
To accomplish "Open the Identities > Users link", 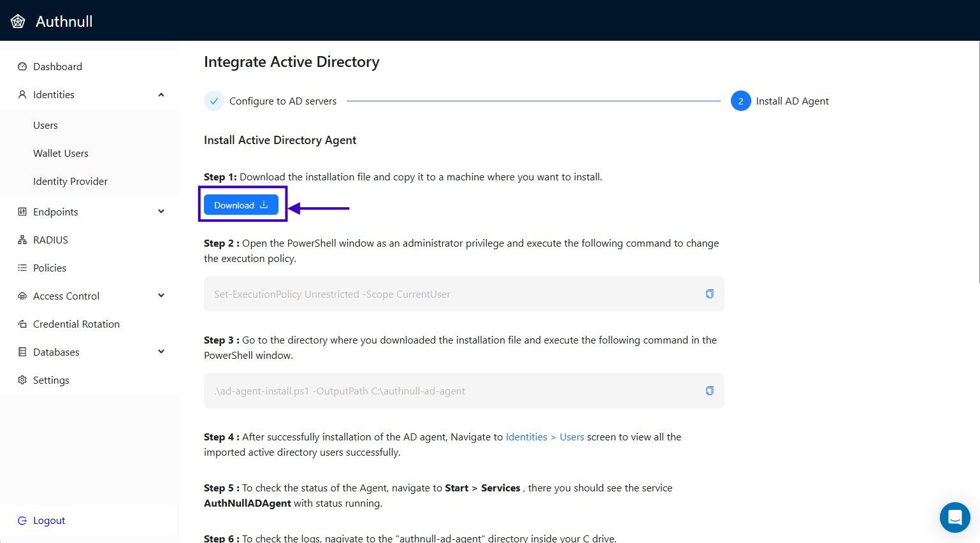I will (x=545, y=437).
